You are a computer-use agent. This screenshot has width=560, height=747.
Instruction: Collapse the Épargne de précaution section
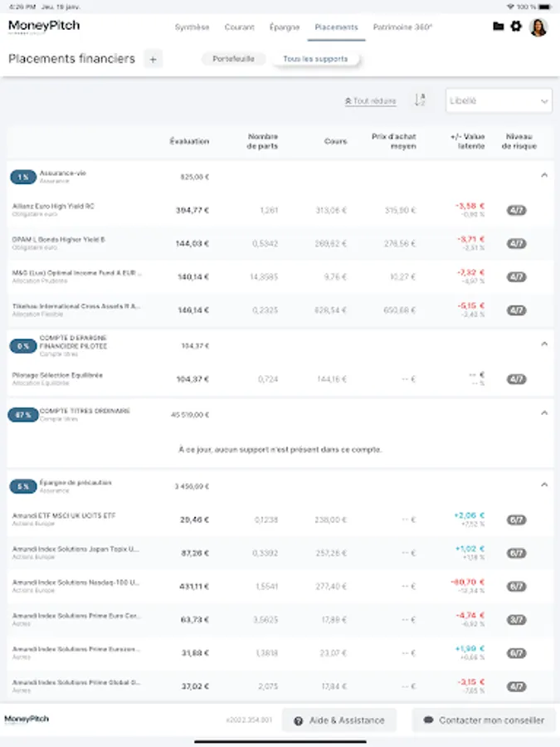pos(544,485)
